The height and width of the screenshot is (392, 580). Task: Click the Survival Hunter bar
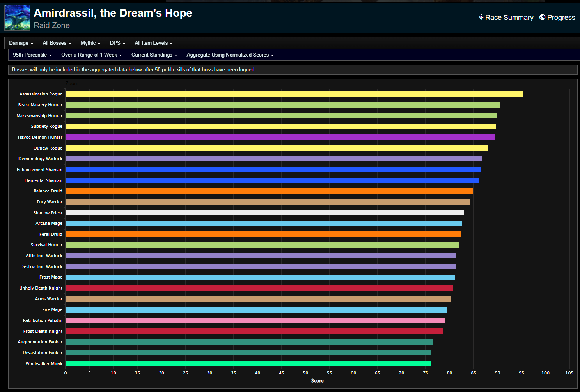coord(262,245)
